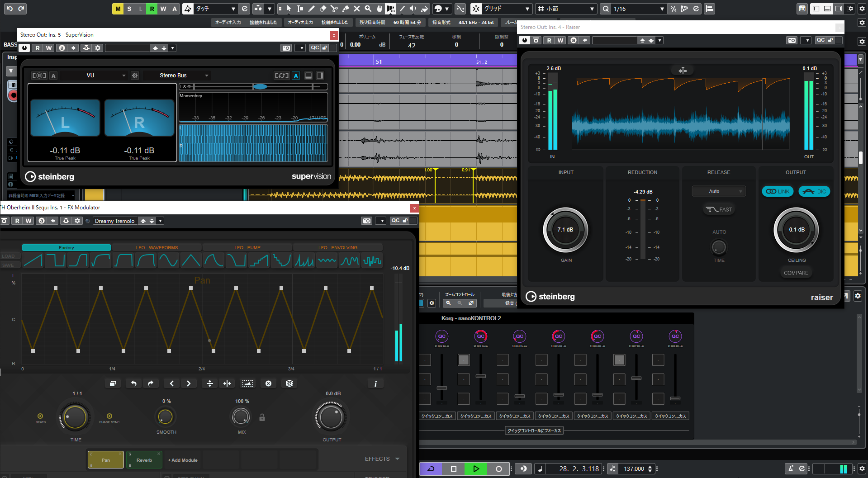The width and height of the screenshot is (868, 478).
Task: Click COMPARE in the Raiser plugin
Action: tap(796, 273)
